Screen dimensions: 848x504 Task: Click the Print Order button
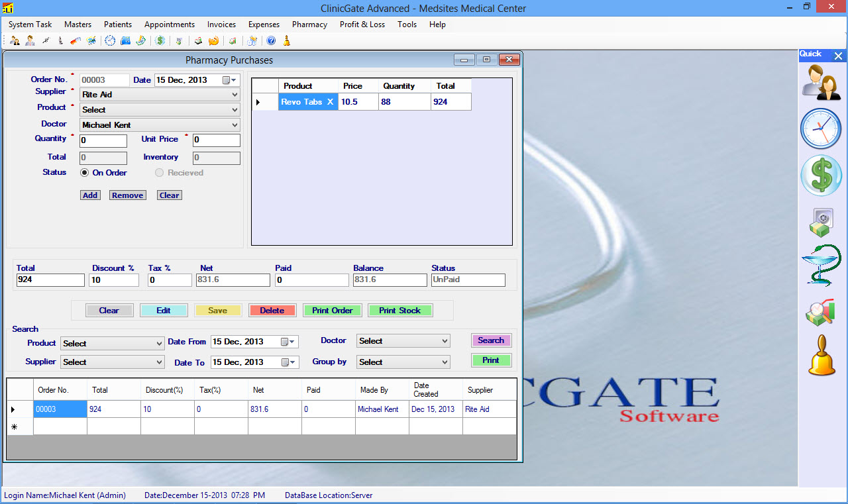pos(333,311)
